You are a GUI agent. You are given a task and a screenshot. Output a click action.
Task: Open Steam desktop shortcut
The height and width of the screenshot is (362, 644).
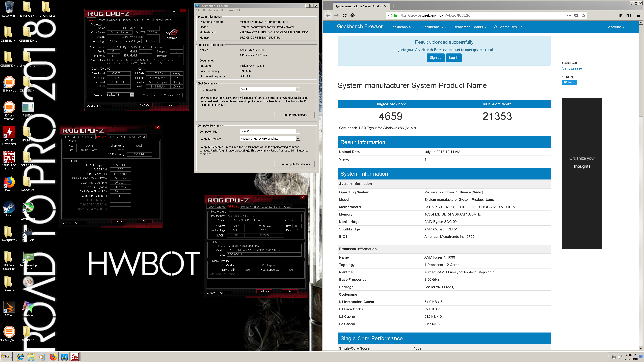(9, 209)
